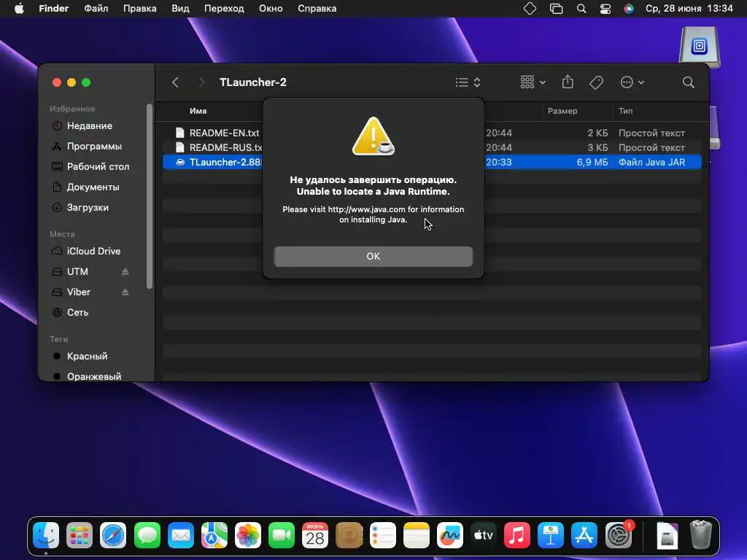Open Рабочий стол in the sidebar
The image size is (747, 560).
98,167
